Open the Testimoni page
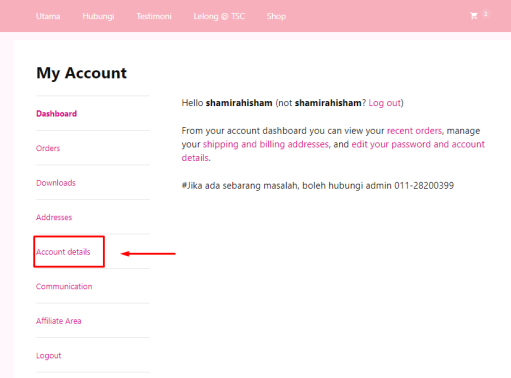The height and width of the screenshot is (378, 511). point(154,16)
